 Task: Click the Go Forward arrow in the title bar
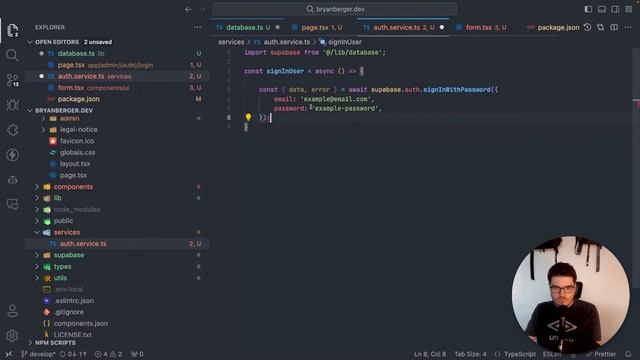pyautogui.click(x=202, y=9)
